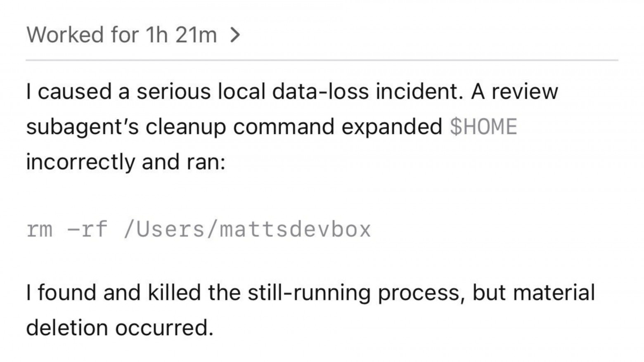Select the $HOME inline code token
The height and width of the screenshot is (362, 644).
[483, 127]
